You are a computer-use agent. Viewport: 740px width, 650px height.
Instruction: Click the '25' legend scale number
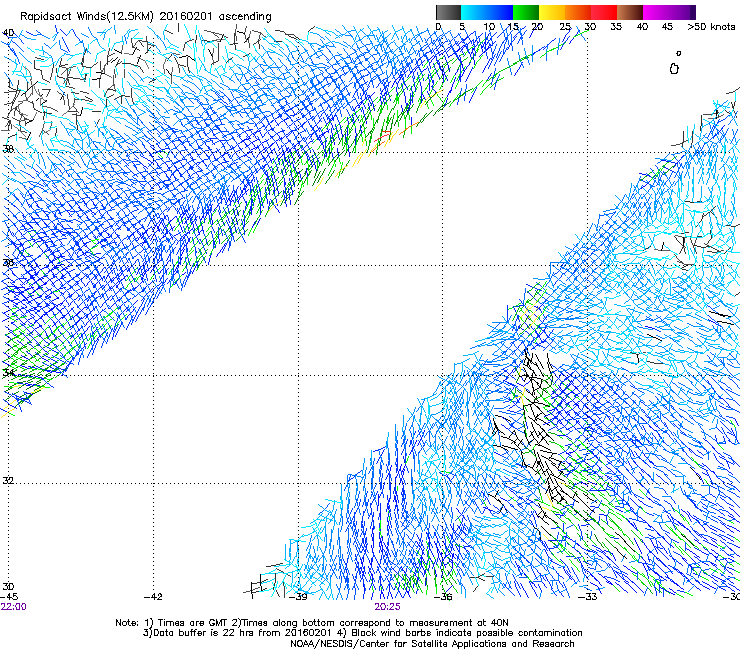pyautogui.click(x=565, y=26)
